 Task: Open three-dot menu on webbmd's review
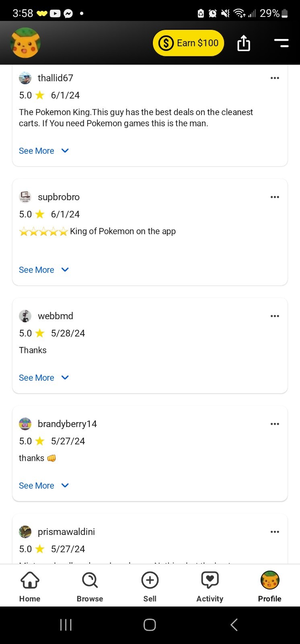click(x=275, y=316)
